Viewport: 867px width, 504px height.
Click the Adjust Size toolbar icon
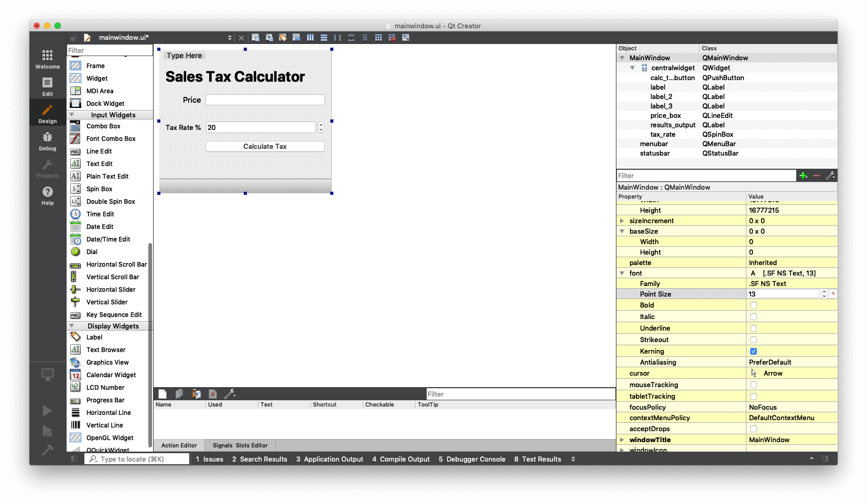click(x=406, y=38)
